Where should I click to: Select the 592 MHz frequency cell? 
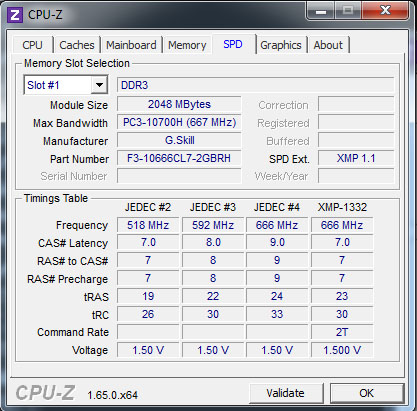click(x=213, y=225)
